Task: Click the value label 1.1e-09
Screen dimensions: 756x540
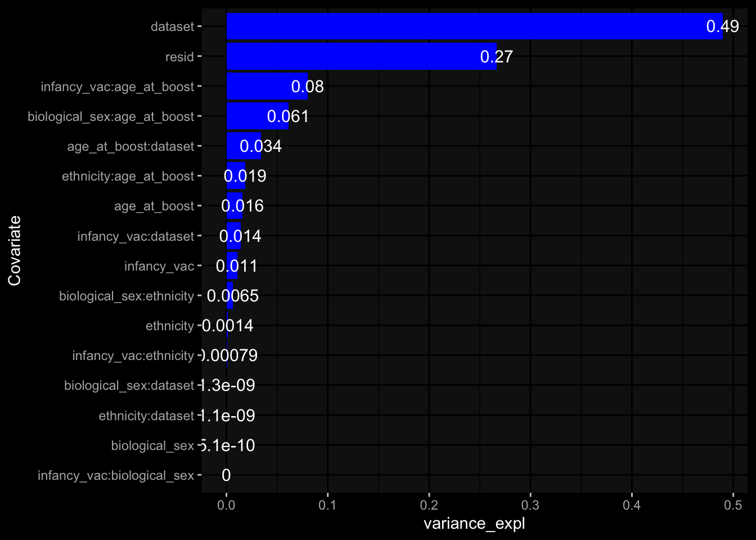Action: (228, 416)
